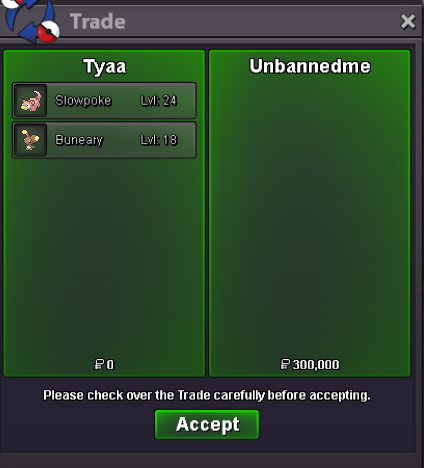Click the Slowpoke name label
Image resolution: width=424 pixels, height=468 pixels.
coord(83,101)
